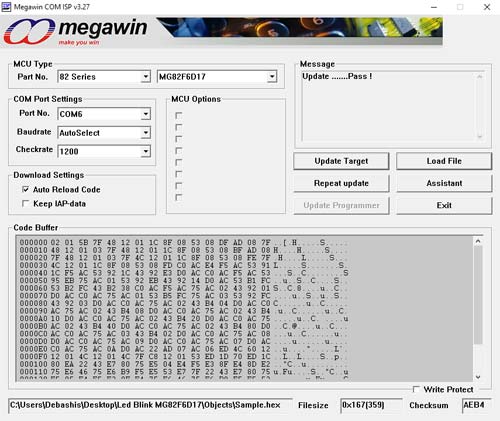
Task: Click the Checkrate label
Action: pyautogui.click(x=34, y=149)
